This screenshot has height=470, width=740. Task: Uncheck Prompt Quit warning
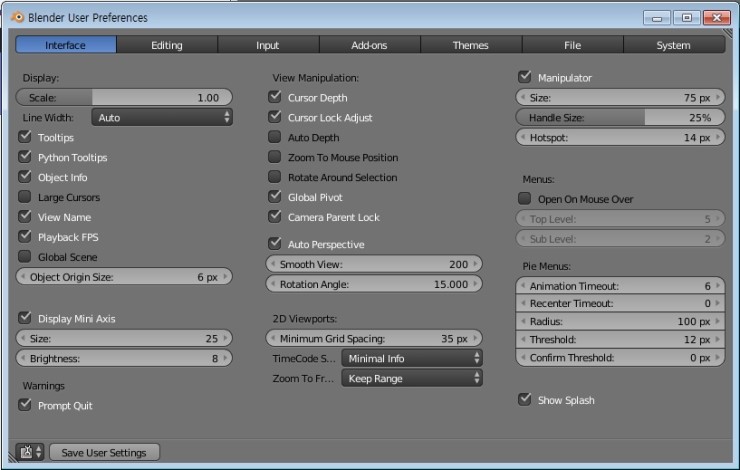tap(25, 404)
